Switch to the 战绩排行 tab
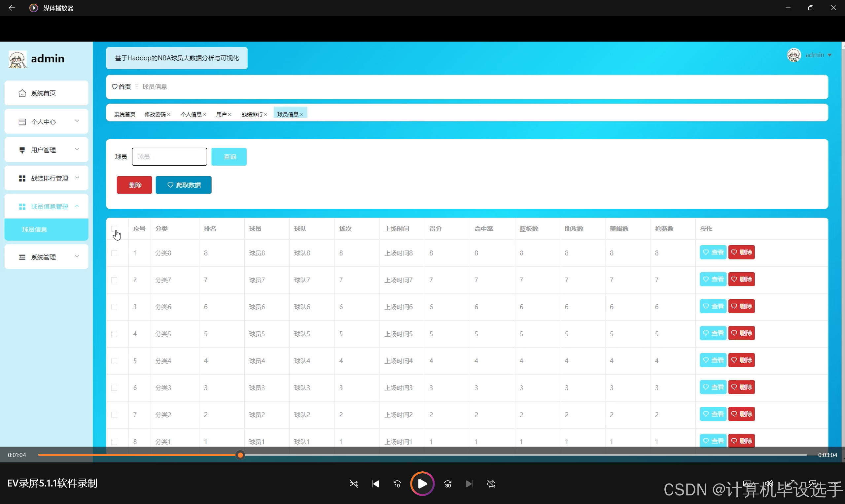The width and height of the screenshot is (845, 504). 252,115
